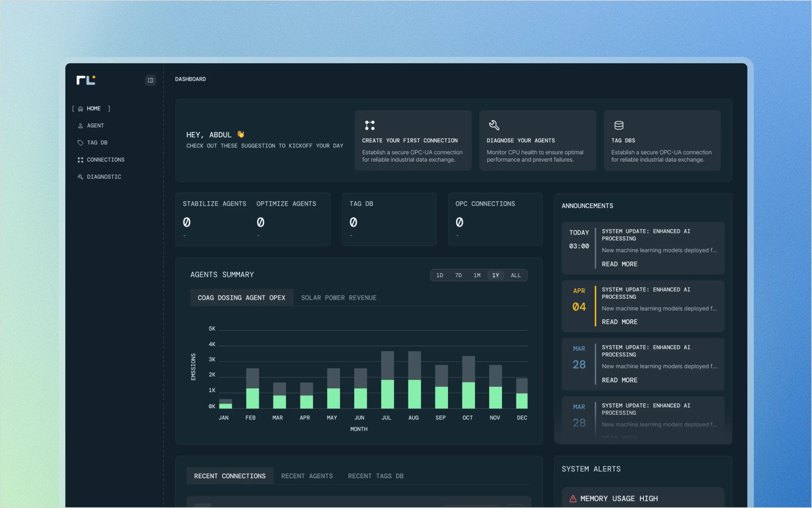The height and width of the screenshot is (508, 812).
Task: Open the Recent Connections tab
Action: [x=230, y=476]
